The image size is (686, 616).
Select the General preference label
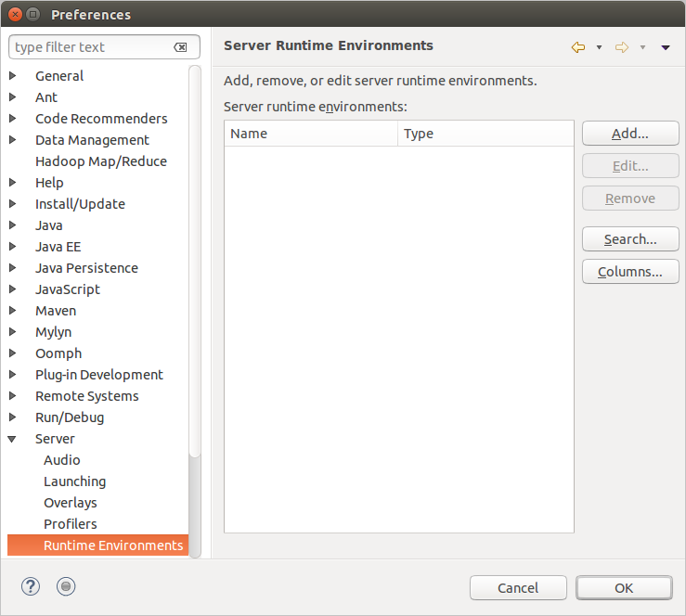pos(59,76)
